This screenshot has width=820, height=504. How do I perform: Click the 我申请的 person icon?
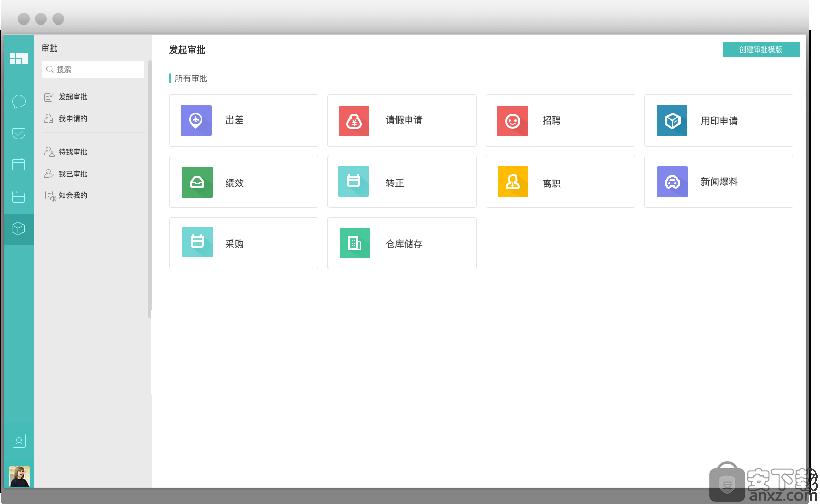coord(49,118)
